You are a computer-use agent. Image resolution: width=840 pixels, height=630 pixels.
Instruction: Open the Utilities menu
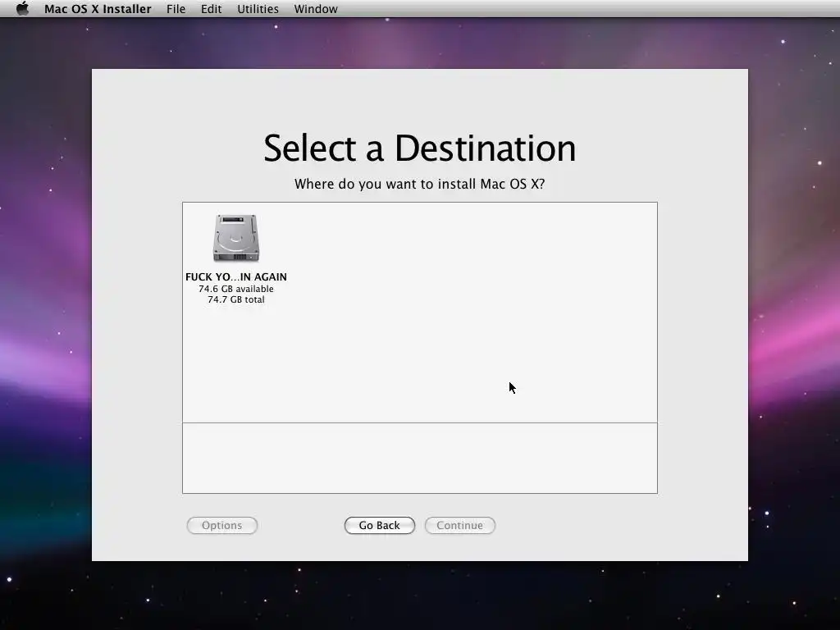(x=258, y=9)
